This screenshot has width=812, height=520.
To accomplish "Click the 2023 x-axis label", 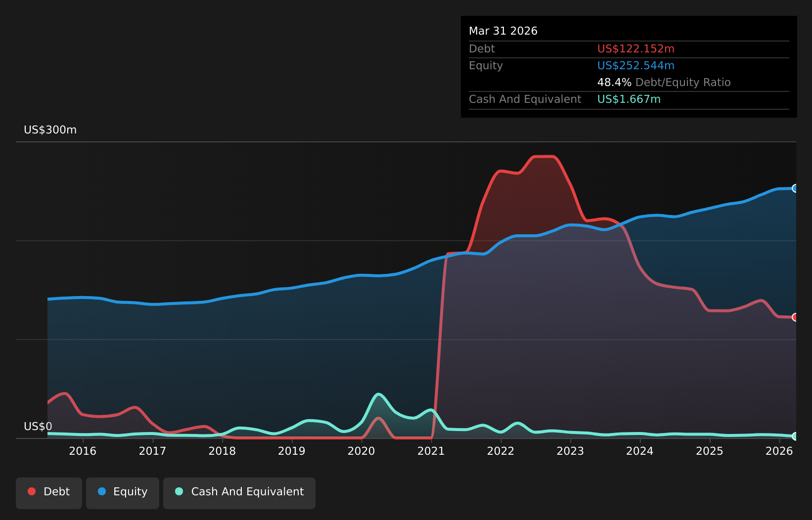I will pyautogui.click(x=570, y=451).
